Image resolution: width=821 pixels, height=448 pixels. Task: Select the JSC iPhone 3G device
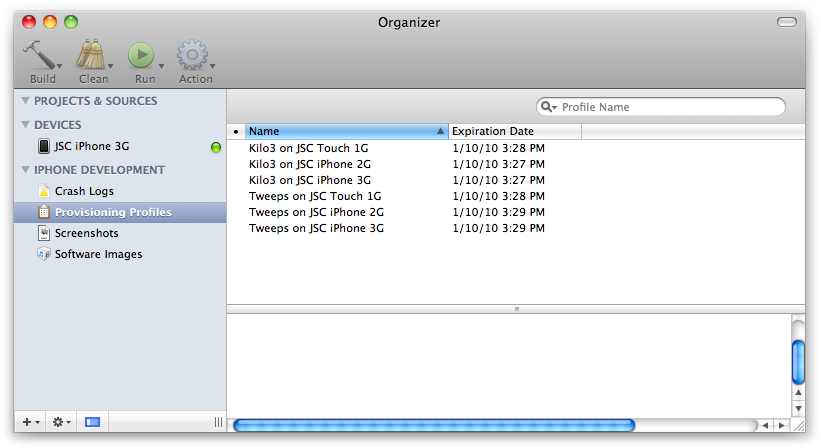pyautogui.click(x=91, y=147)
